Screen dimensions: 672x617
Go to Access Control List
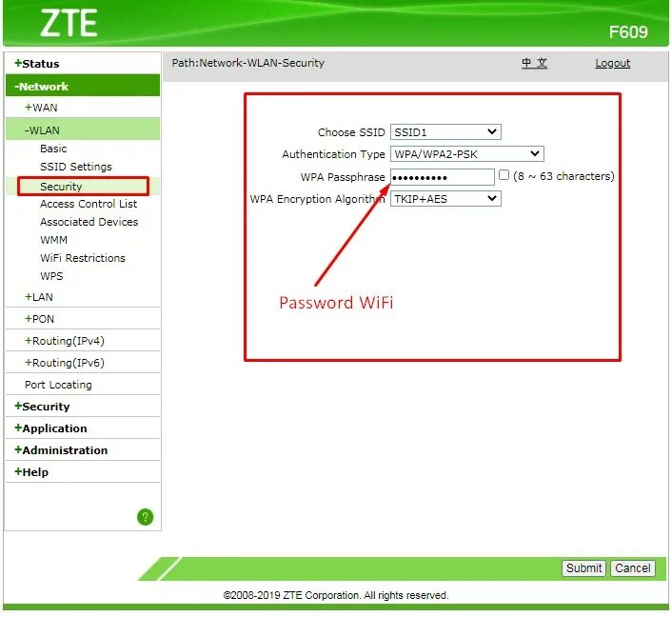click(89, 204)
